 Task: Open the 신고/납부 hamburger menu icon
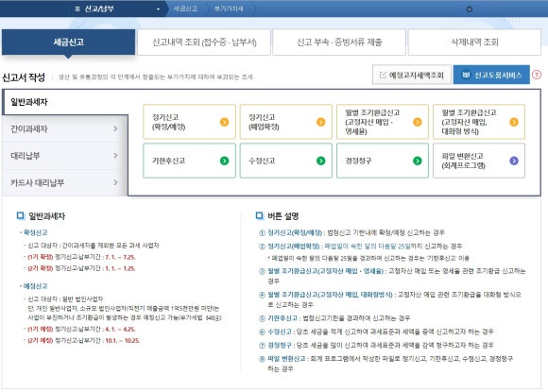77,9
